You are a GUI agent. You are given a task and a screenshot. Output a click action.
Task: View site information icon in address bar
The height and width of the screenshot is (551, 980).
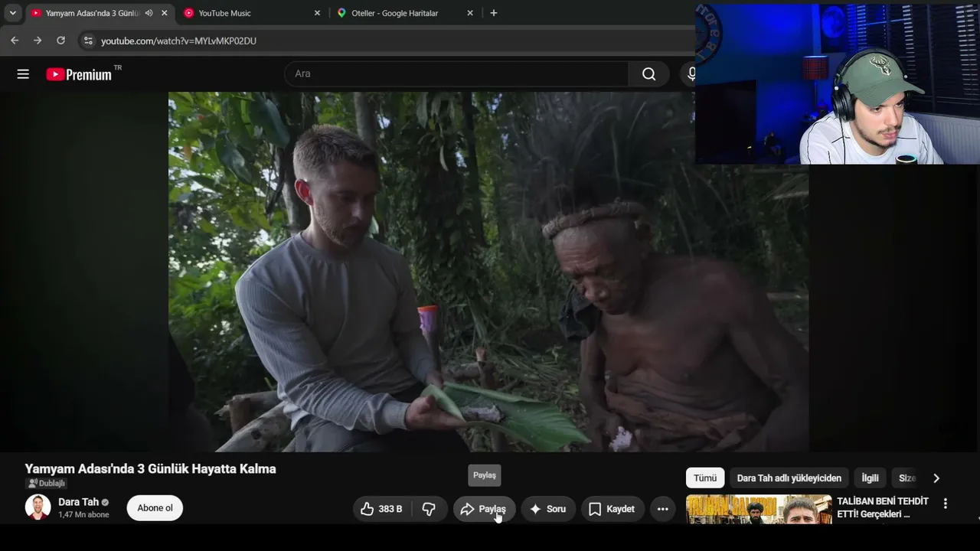click(x=88, y=41)
